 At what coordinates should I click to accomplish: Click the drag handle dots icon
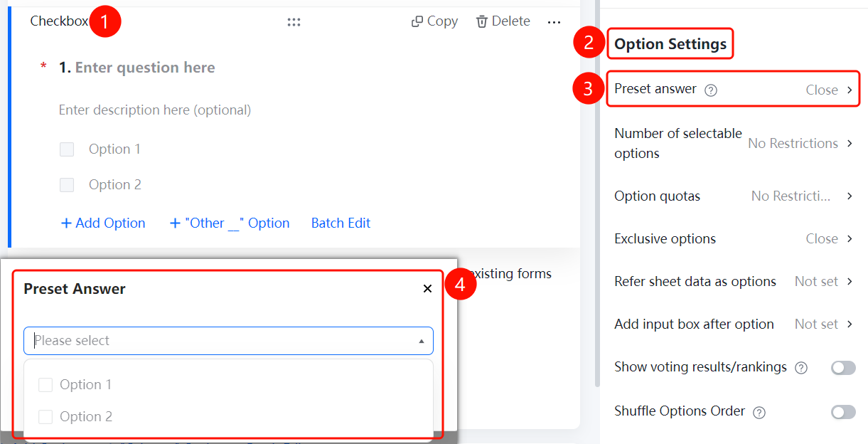pos(294,22)
